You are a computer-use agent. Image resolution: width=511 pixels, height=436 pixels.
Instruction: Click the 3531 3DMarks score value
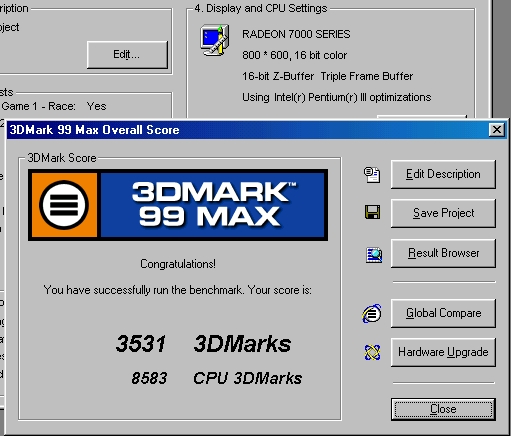(x=203, y=343)
